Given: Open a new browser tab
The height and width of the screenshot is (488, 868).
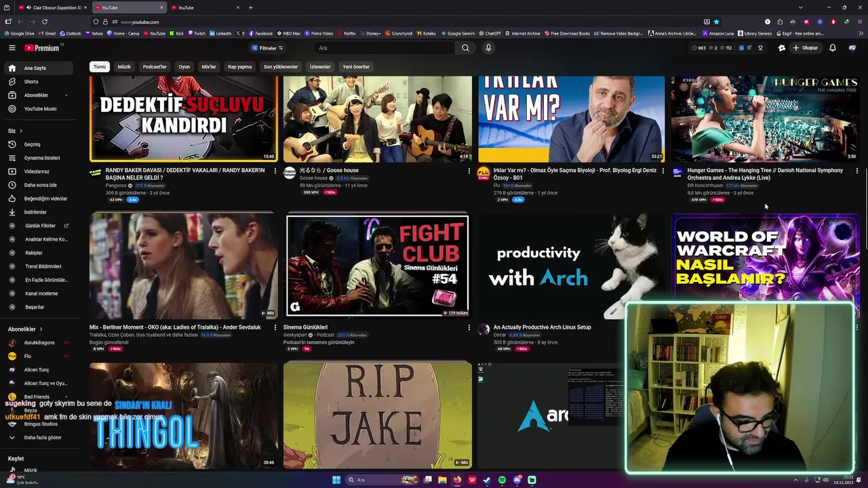Looking at the screenshot, I should pos(250,7).
